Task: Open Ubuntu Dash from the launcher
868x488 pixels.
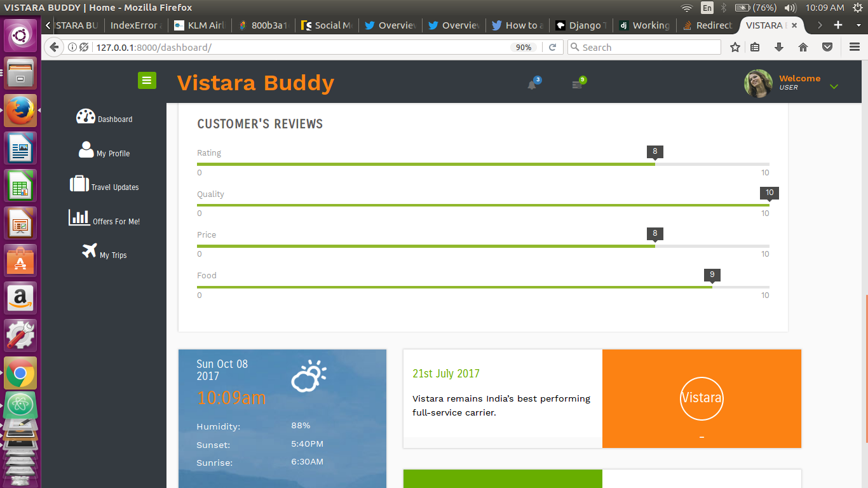Action: [x=21, y=35]
